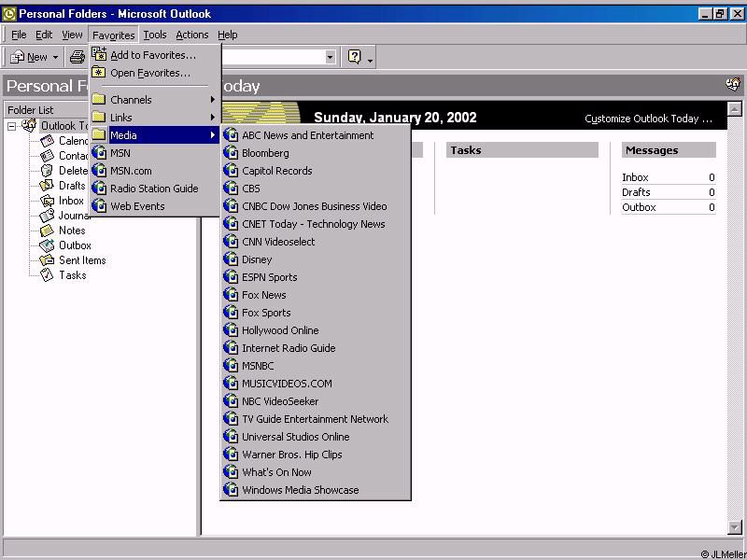Open the Edit menu
The width and height of the screenshot is (747, 560).
(x=44, y=35)
